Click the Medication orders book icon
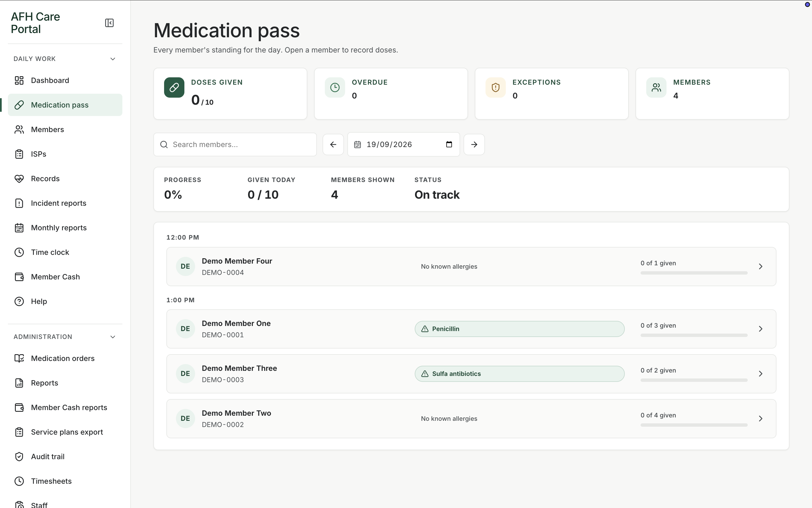Image resolution: width=812 pixels, height=508 pixels. tap(19, 358)
